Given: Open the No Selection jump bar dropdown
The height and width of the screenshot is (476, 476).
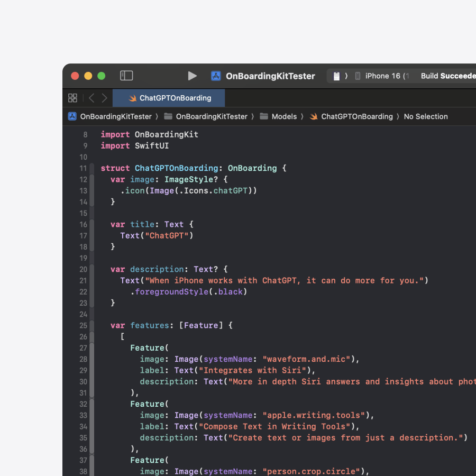Looking at the screenshot, I should 426,116.
